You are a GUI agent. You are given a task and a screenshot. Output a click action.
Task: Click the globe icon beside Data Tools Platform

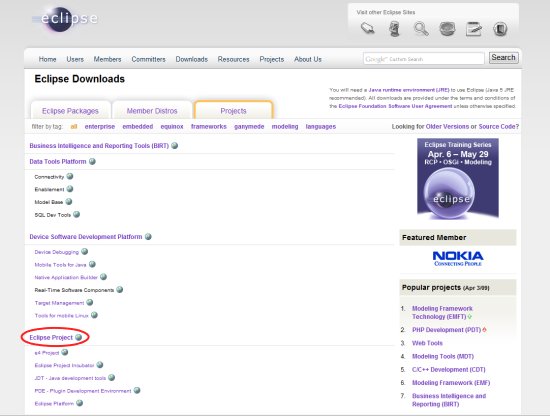coord(92,161)
